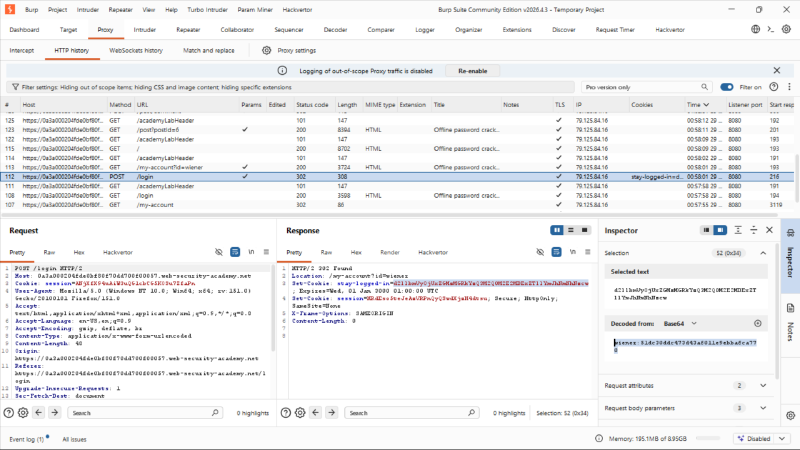800x450 pixels.
Task: Switch off the Filter on toggle
Action: pyautogui.click(x=727, y=87)
